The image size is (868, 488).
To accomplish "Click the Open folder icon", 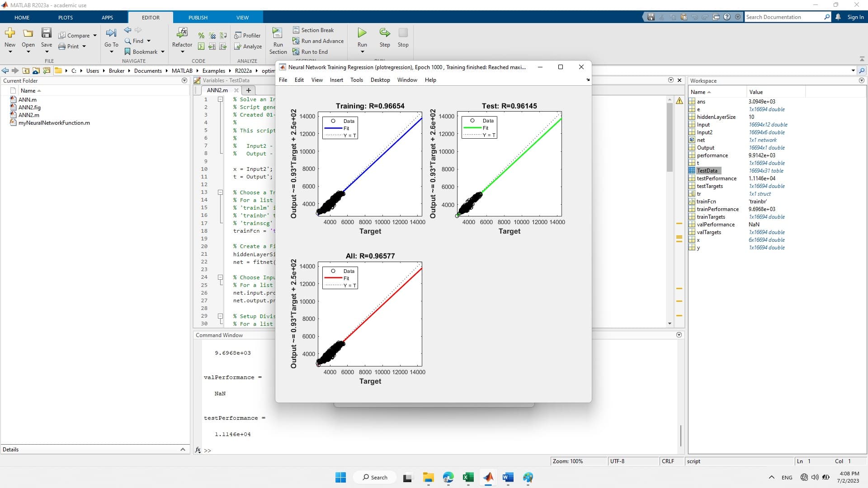I will [x=28, y=33].
